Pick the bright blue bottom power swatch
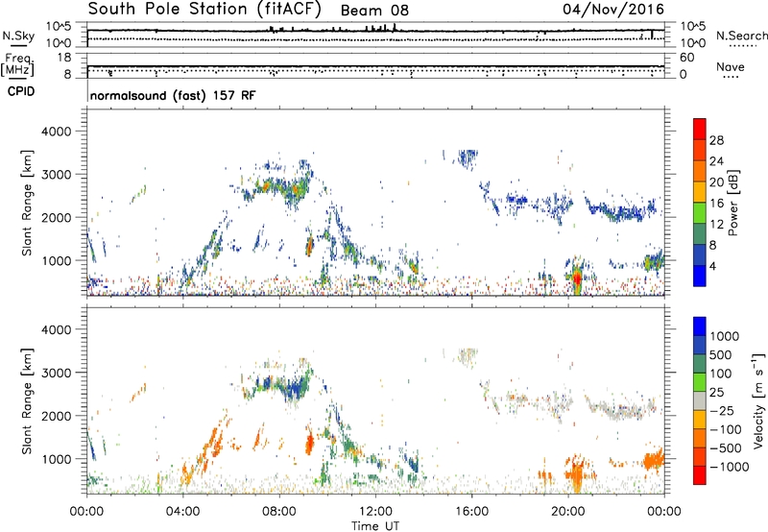The image size is (768, 532). point(700,276)
